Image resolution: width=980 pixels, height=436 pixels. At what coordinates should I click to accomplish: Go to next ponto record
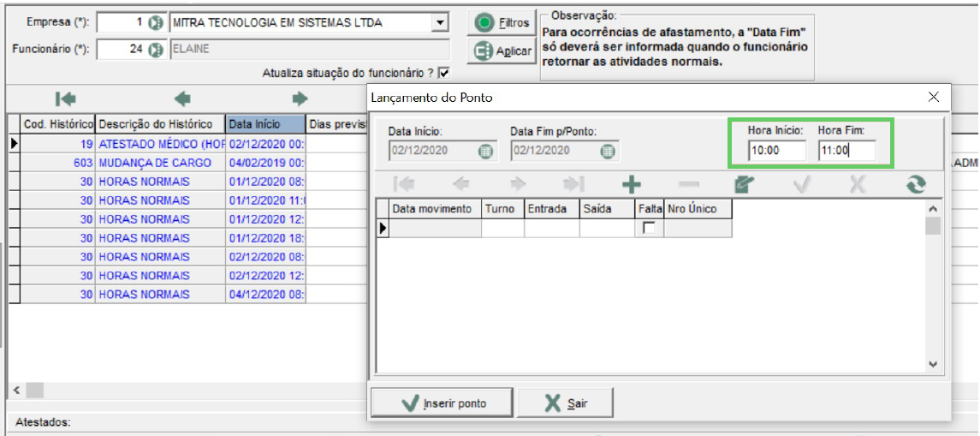[519, 184]
